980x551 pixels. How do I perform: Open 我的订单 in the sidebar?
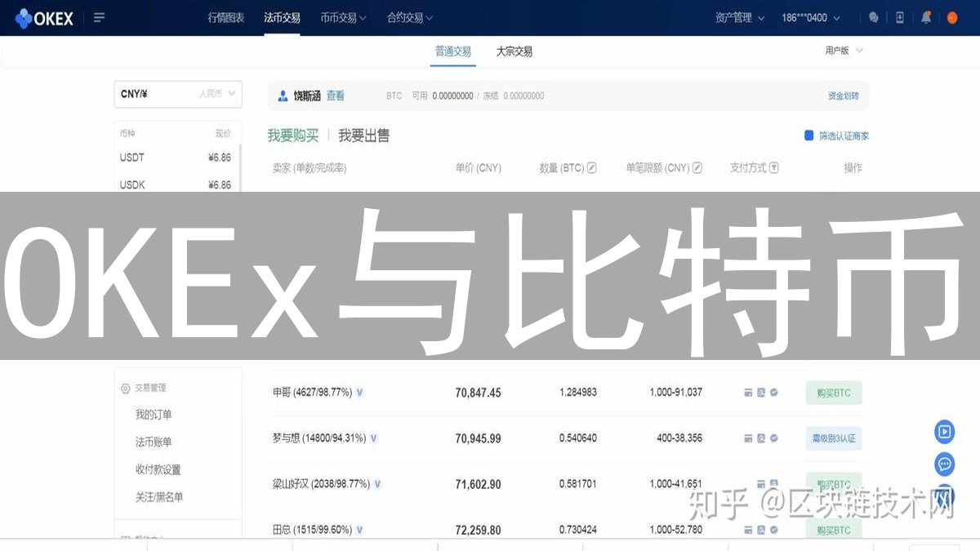[x=154, y=415]
